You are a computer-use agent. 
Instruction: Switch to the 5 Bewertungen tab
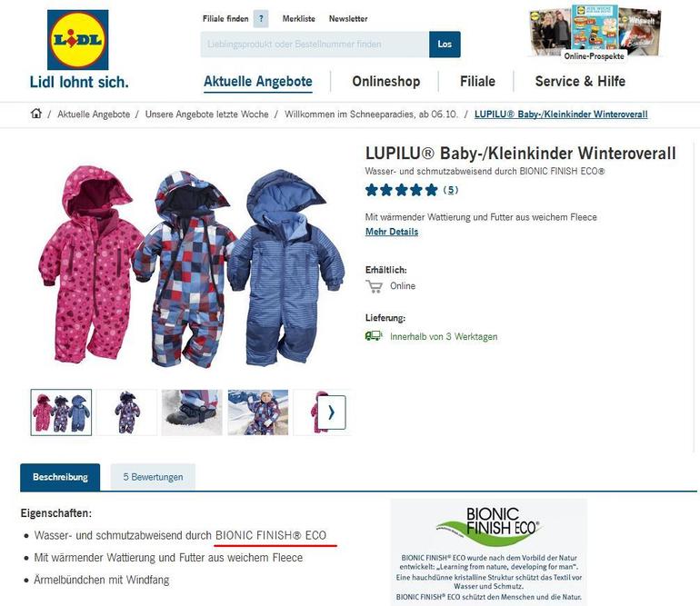point(153,477)
